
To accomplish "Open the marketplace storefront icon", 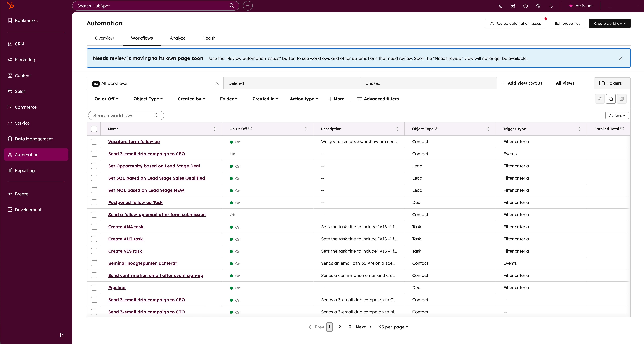I will [x=513, y=6].
